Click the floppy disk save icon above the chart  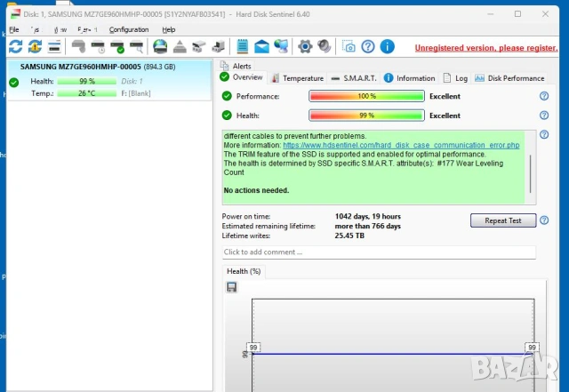point(231,287)
